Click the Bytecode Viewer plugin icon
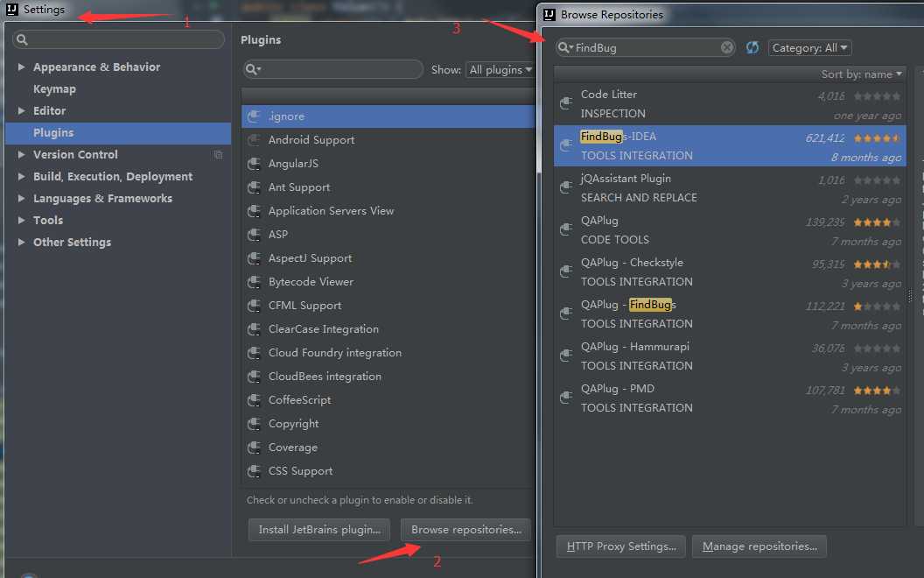The image size is (924, 578). (254, 281)
